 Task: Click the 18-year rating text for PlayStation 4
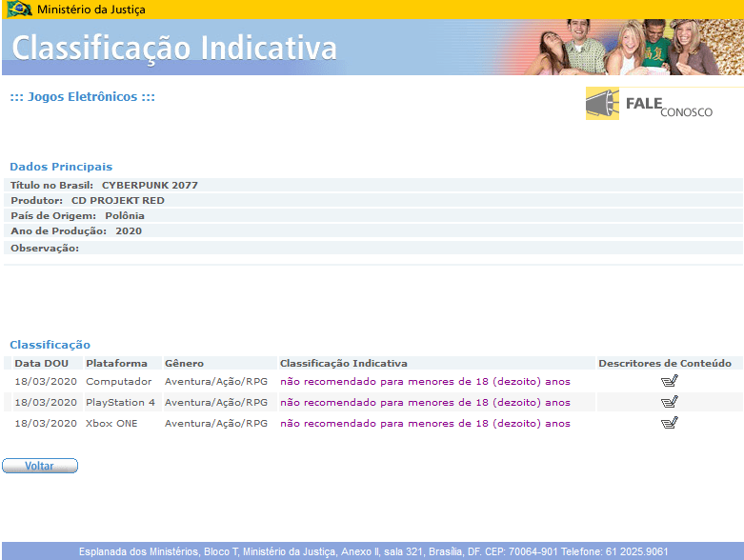[x=425, y=403]
